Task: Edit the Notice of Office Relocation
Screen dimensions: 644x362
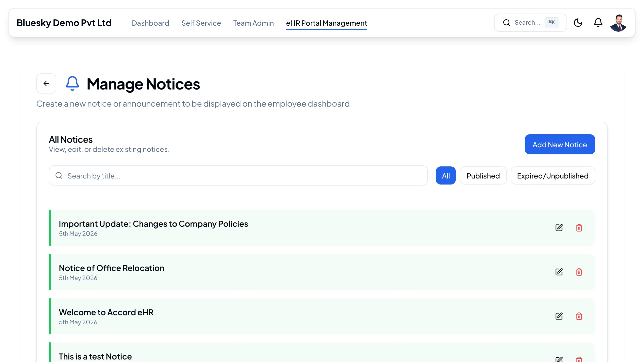Action: [x=559, y=272]
